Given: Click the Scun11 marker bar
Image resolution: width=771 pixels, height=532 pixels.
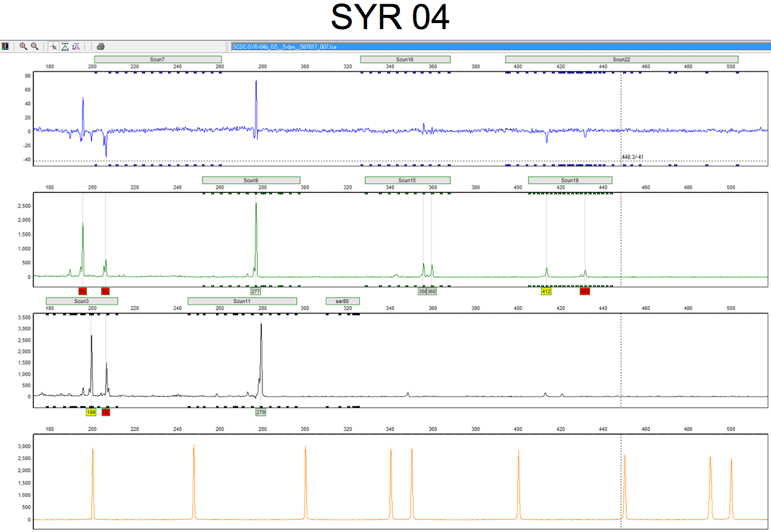Looking at the screenshot, I should 242,302.
